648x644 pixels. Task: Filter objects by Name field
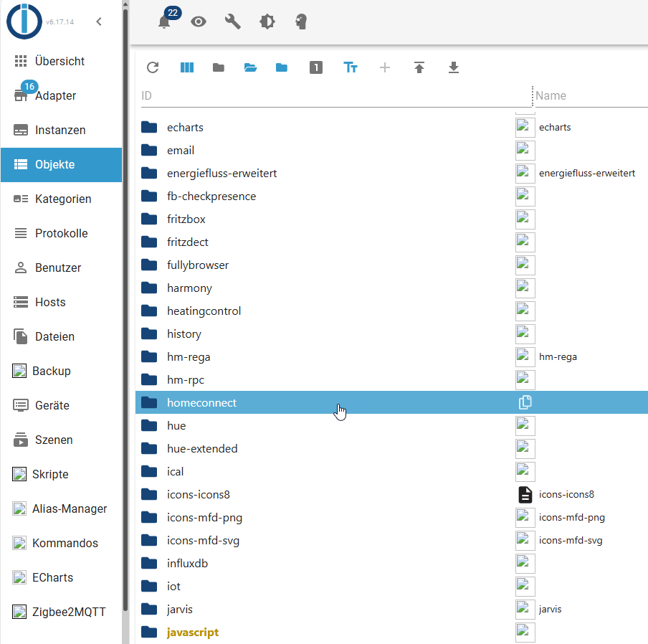click(x=591, y=96)
